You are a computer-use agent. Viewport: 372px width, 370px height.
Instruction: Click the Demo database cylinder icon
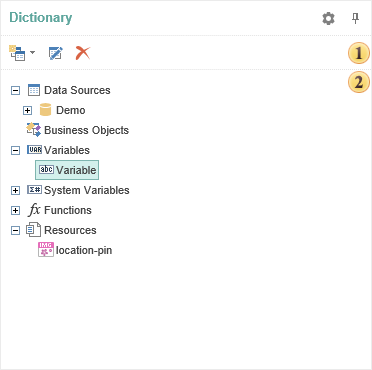[x=45, y=110]
